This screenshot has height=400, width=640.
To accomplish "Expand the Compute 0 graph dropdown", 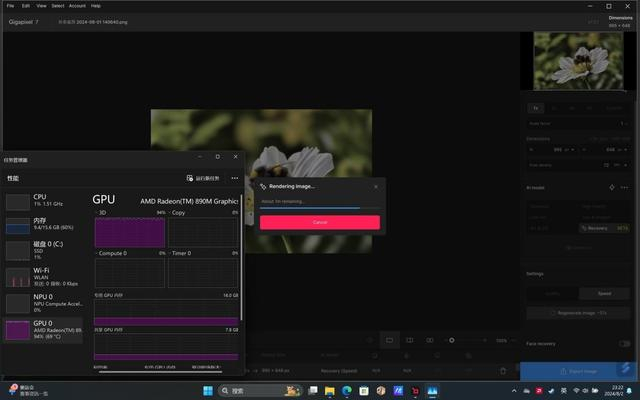I will pyautogui.click(x=97, y=253).
